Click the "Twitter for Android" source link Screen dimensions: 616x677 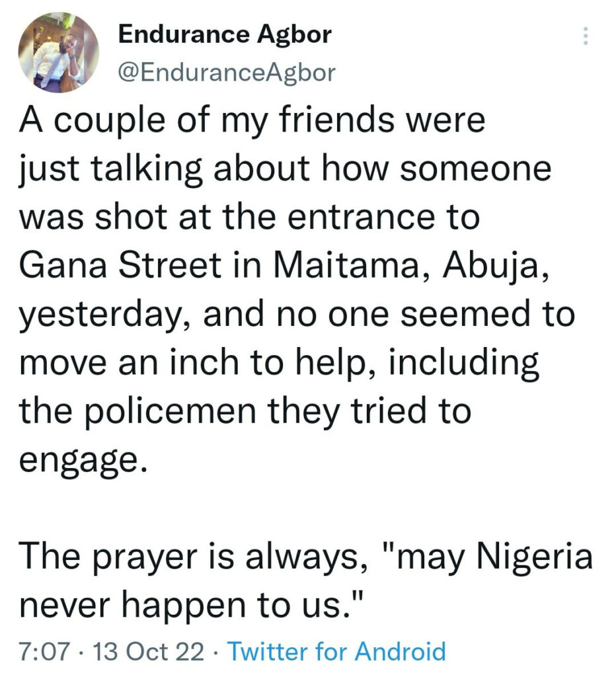pos(336,651)
